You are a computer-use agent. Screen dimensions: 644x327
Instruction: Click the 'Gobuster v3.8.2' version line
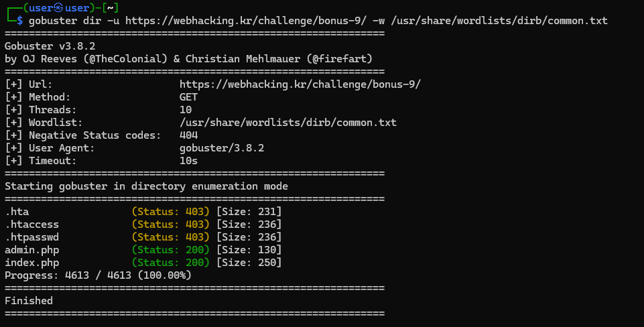point(50,46)
